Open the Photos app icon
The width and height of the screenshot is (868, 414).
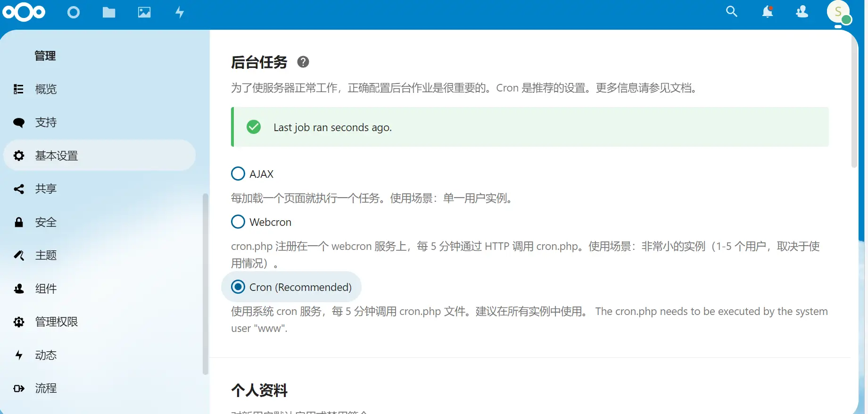coord(144,12)
